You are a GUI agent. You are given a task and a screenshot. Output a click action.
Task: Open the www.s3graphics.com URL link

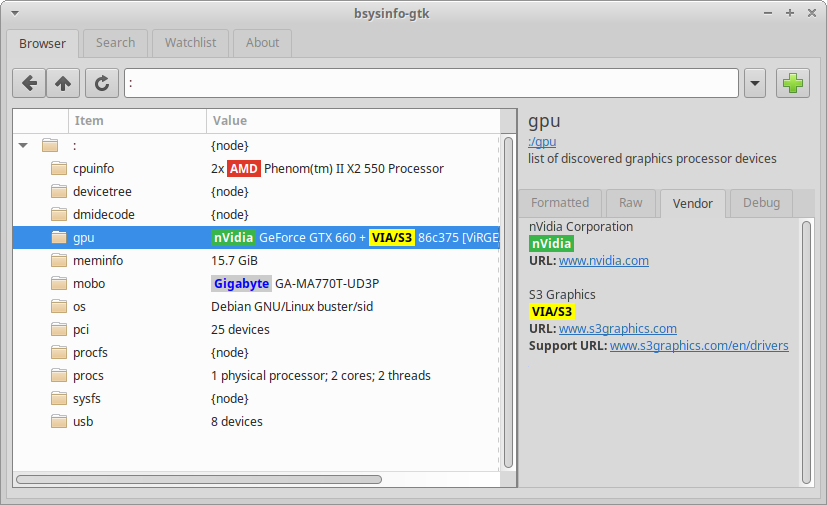pyautogui.click(x=618, y=329)
